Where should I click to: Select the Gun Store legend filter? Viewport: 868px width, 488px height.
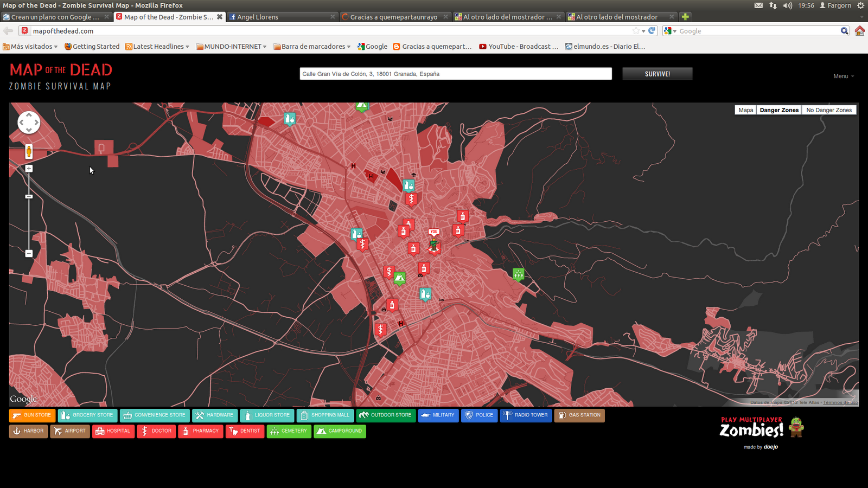point(31,415)
